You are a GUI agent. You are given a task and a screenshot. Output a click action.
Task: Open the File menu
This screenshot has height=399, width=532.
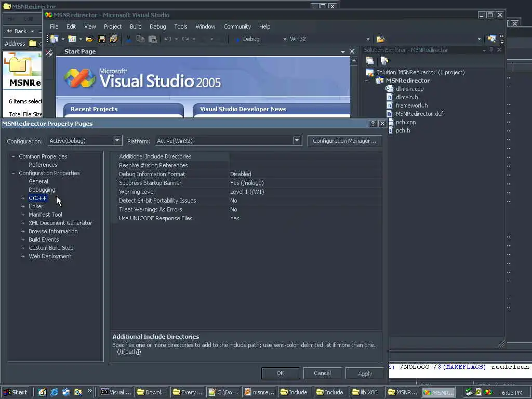[54, 26]
